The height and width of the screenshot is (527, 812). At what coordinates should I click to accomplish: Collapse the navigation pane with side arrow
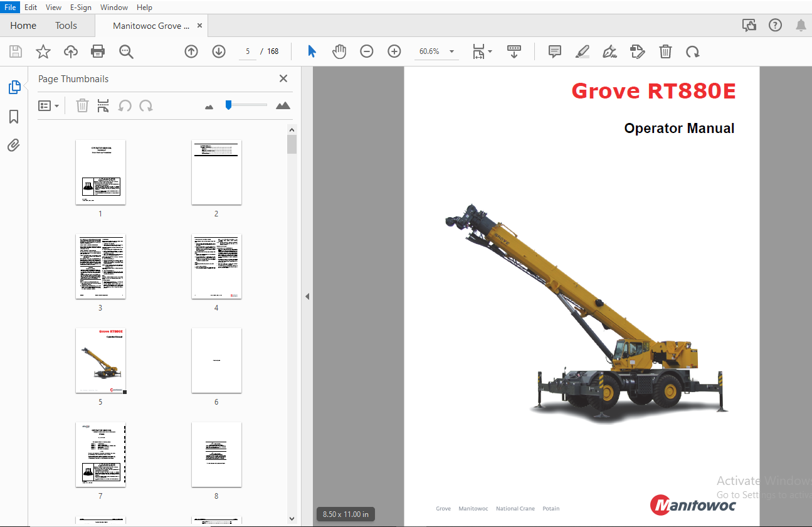[x=307, y=296]
